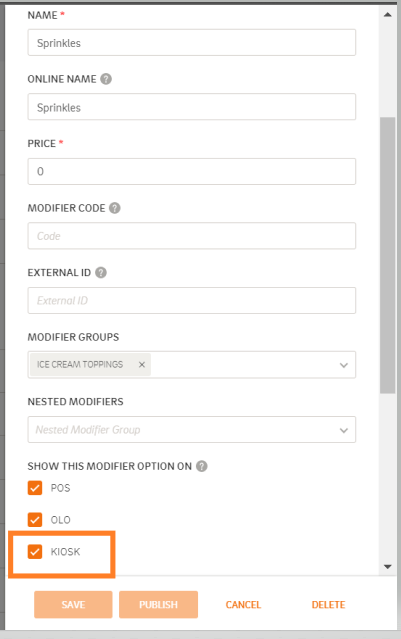Click the Publish button

pyautogui.click(x=159, y=604)
